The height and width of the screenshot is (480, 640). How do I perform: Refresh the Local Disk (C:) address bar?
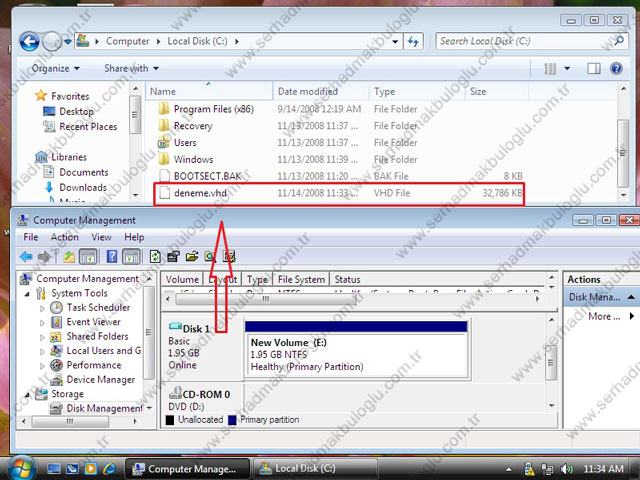[x=413, y=41]
